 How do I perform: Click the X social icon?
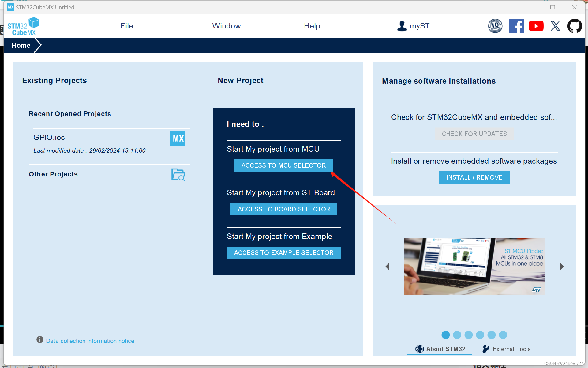(x=555, y=26)
